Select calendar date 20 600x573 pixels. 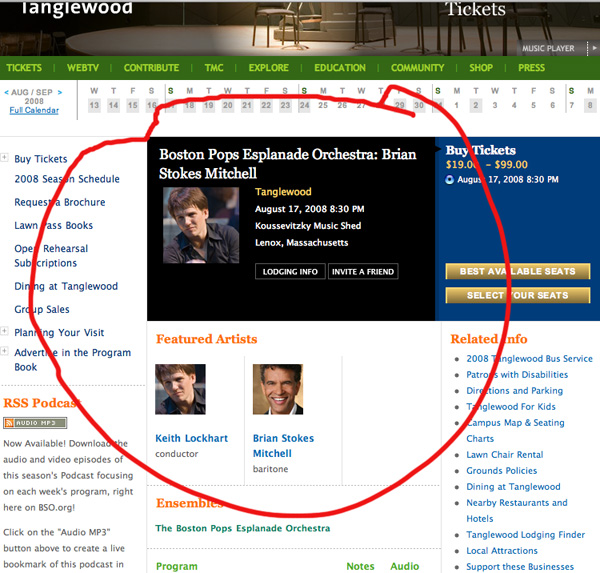point(228,105)
